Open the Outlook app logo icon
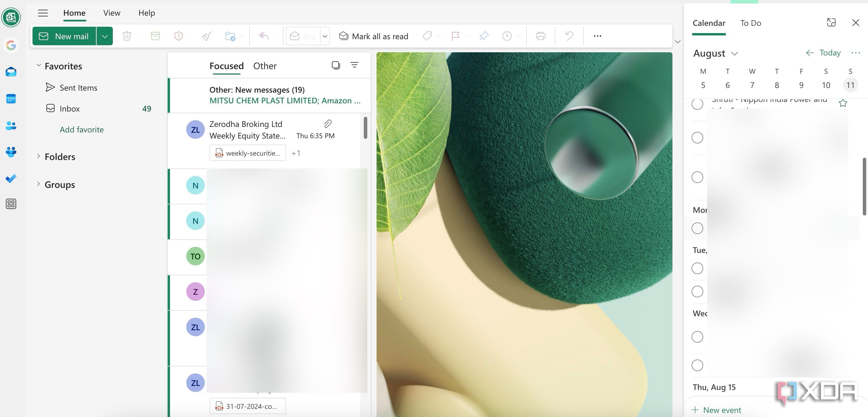 click(x=11, y=17)
